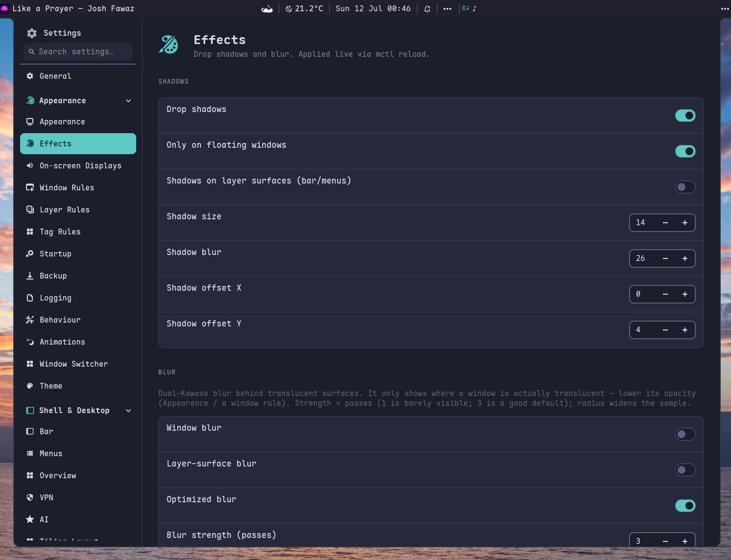Open the Menus settings page
The image size is (731, 560).
[x=78, y=454]
